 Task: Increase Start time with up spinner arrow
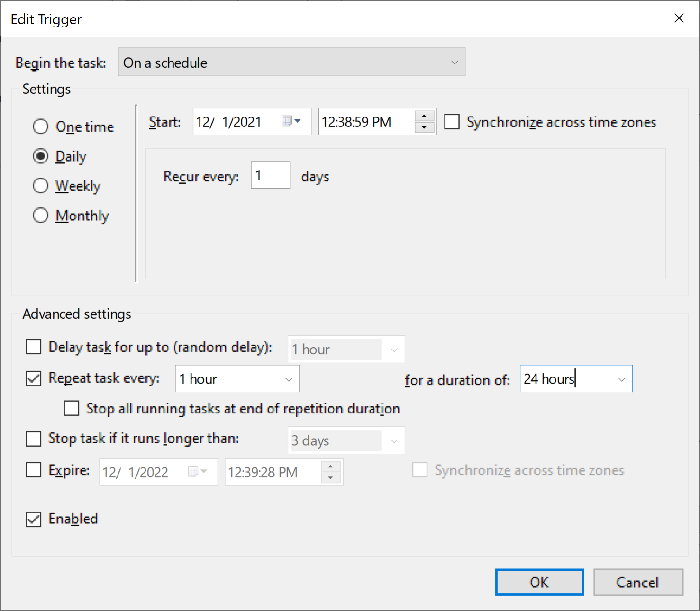424,116
